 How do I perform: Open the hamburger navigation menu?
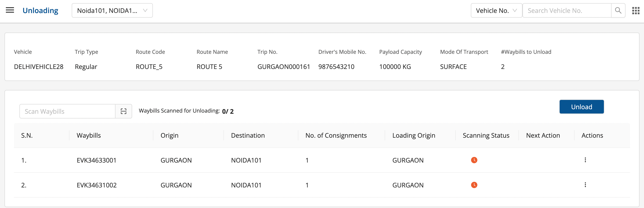pos(10,10)
